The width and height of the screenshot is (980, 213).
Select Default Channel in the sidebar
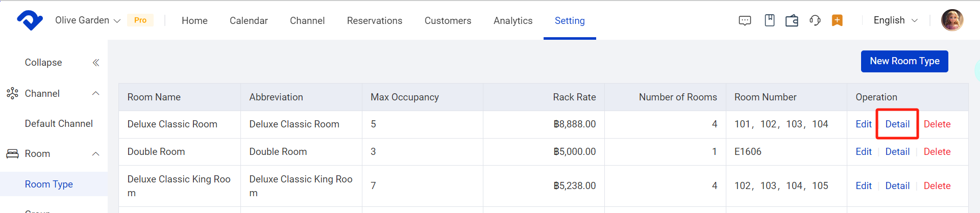[59, 124]
